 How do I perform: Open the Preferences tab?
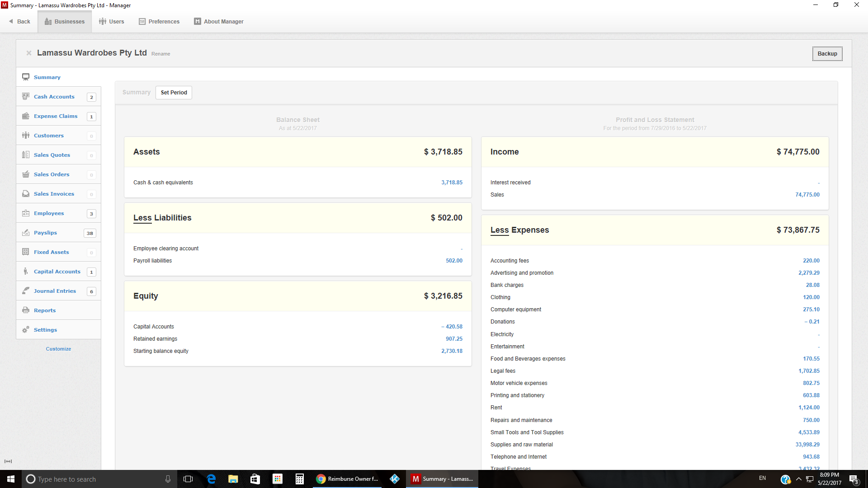click(x=159, y=21)
